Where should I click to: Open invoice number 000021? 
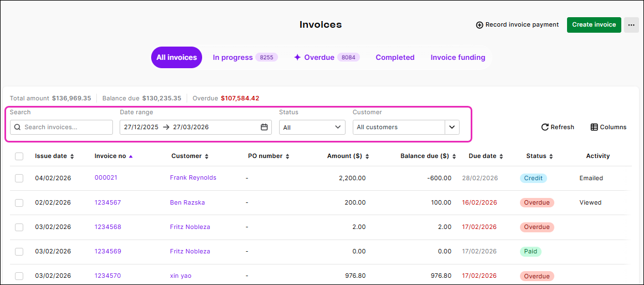(106, 177)
